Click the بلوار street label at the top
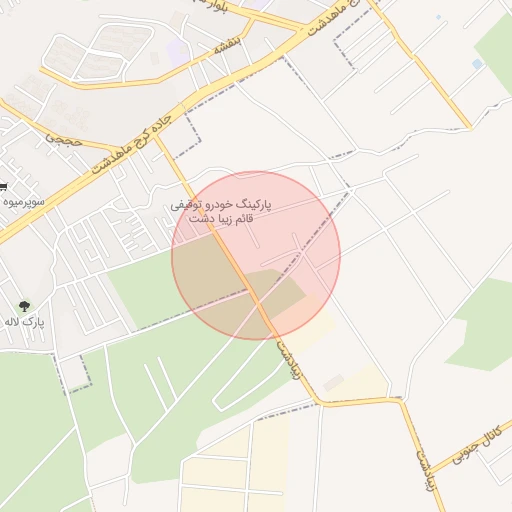512x512 pixels. click(210, 6)
